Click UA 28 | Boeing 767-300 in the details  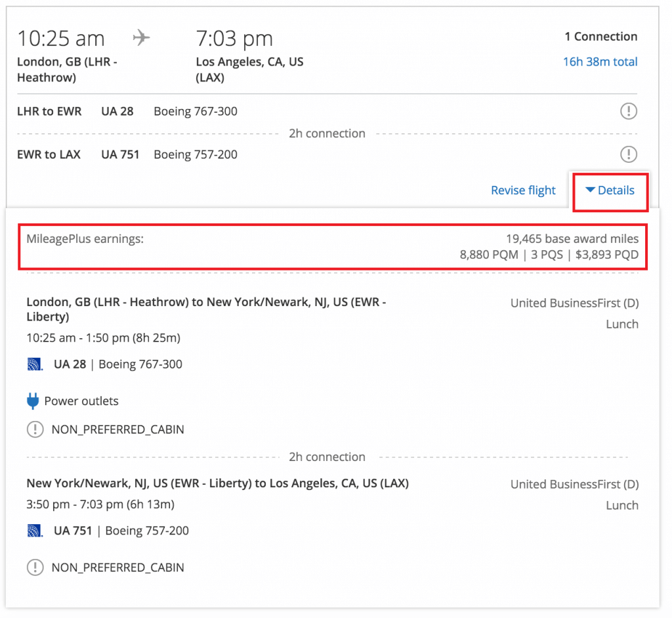click(x=118, y=364)
